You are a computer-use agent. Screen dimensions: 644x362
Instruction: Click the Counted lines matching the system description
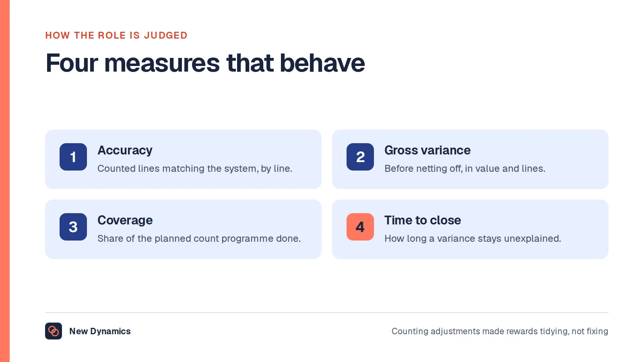pos(195,169)
